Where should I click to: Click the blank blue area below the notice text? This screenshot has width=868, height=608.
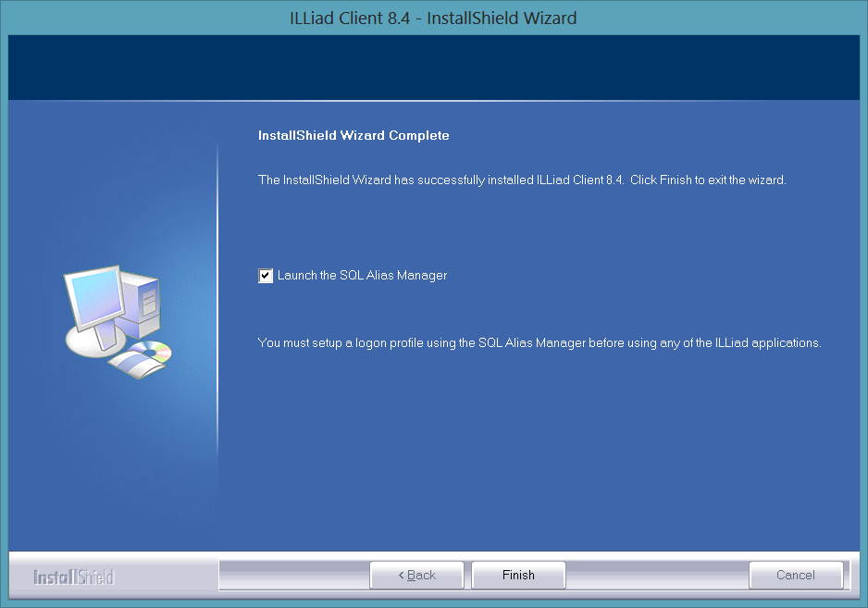[x=537, y=444]
